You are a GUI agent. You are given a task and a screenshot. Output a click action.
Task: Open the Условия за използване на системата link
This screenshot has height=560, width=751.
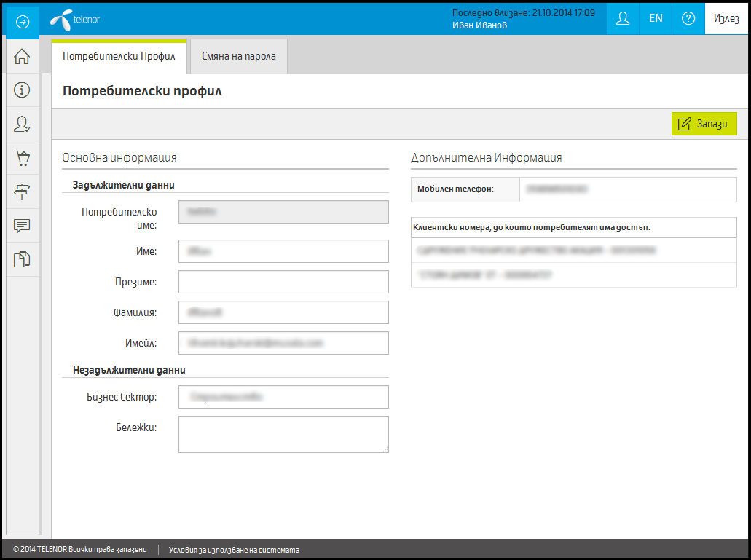(235, 550)
